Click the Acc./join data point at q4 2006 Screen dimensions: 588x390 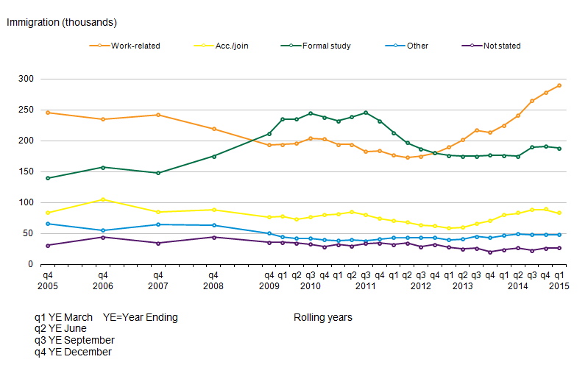tap(103, 199)
